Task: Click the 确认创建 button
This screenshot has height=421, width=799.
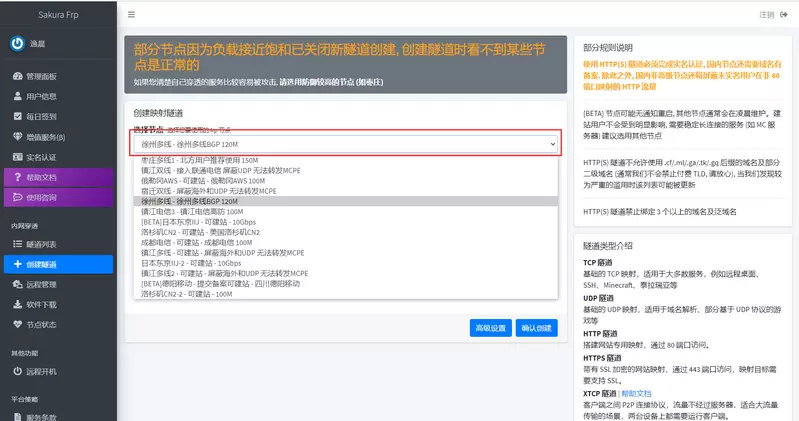Action: (x=537, y=328)
